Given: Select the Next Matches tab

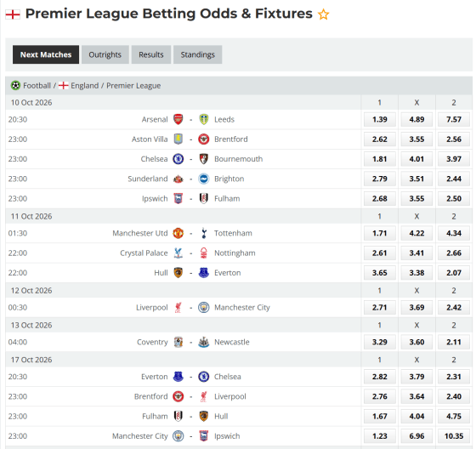Looking at the screenshot, I should tap(46, 54).
